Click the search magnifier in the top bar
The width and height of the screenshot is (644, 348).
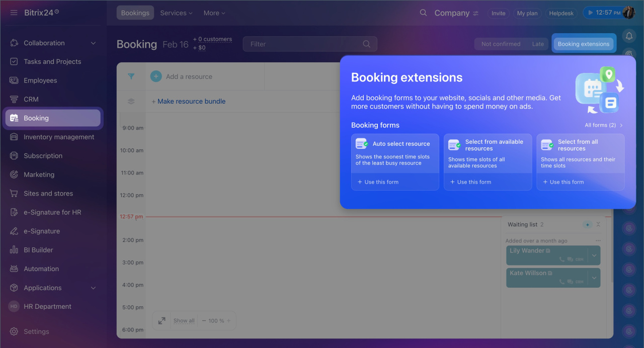click(423, 13)
